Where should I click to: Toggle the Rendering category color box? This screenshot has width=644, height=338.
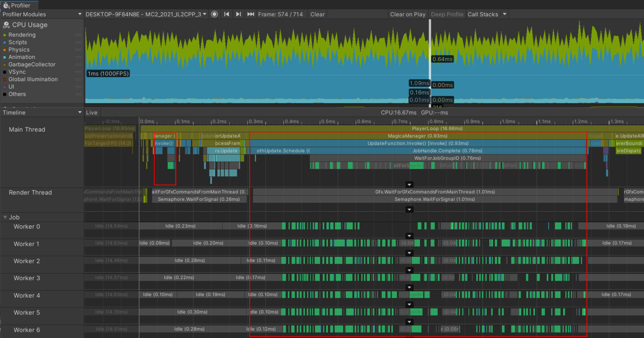click(5, 35)
